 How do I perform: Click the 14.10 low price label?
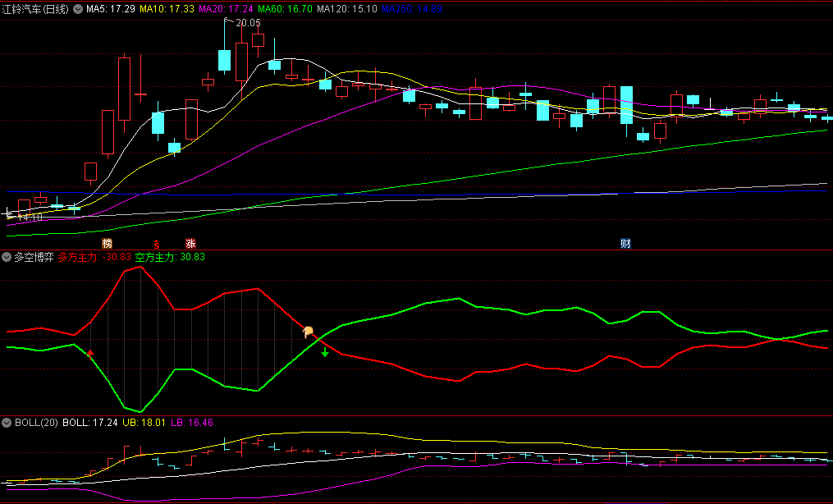pyautogui.click(x=30, y=218)
